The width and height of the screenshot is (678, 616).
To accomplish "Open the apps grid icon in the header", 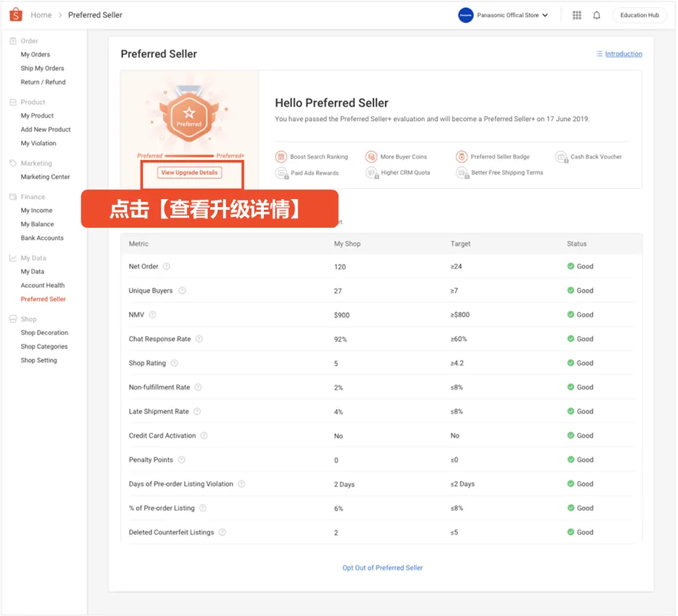I will [x=577, y=14].
